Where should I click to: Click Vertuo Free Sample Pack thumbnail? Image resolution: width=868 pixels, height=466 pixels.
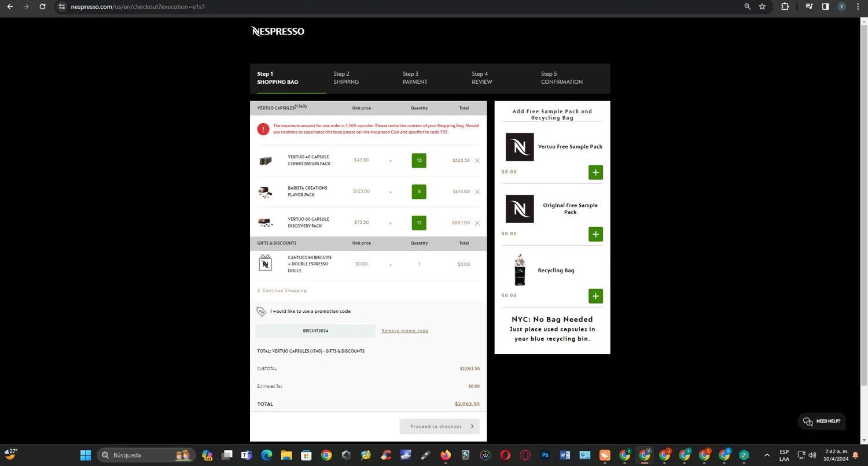pos(520,147)
